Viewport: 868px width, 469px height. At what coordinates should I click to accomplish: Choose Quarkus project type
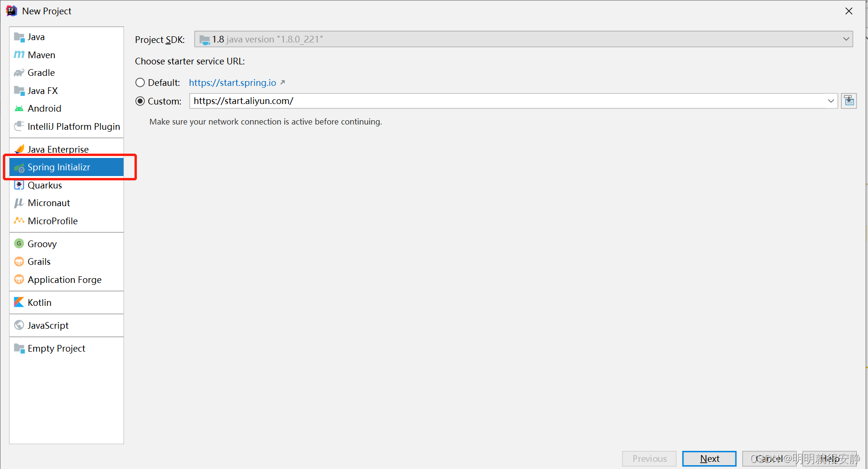(x=66, y=185)
